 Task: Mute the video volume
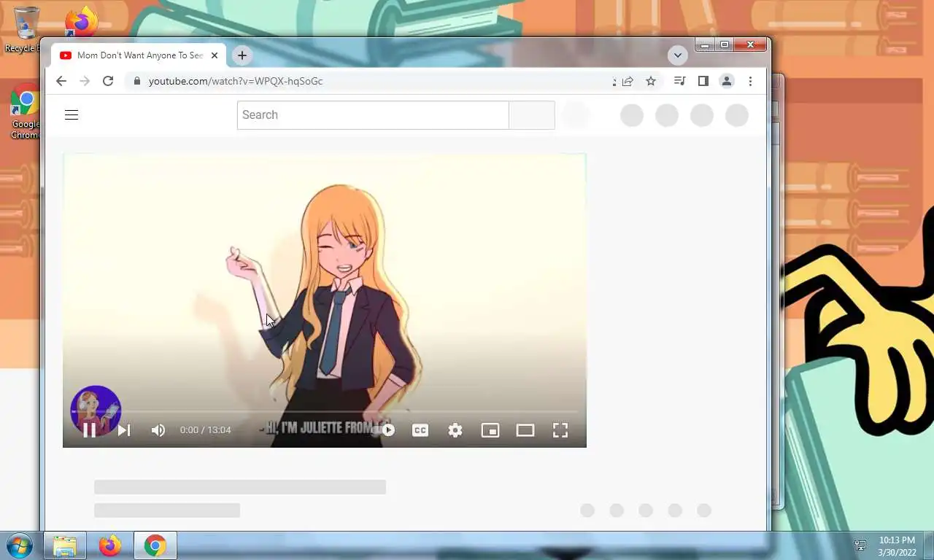click(158, 430)
